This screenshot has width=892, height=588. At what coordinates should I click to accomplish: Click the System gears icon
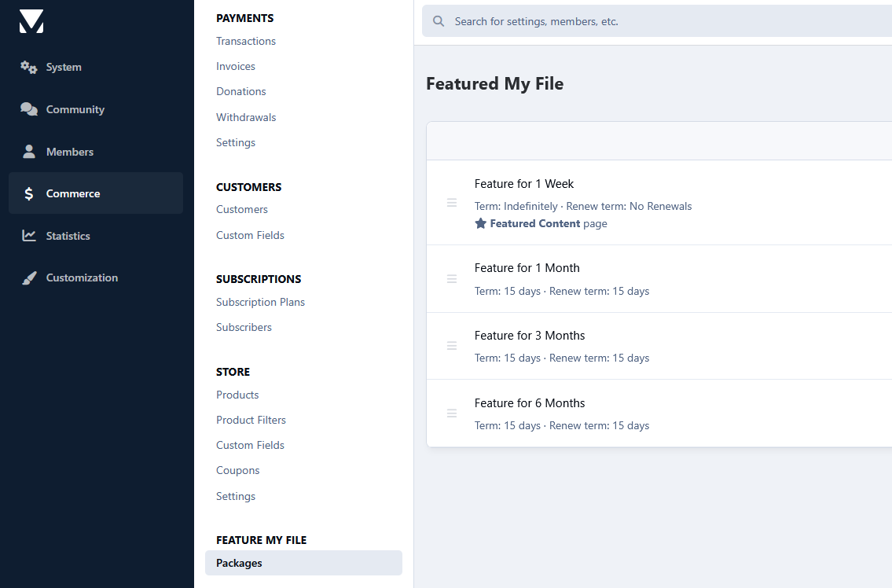[x=29, y=67]
